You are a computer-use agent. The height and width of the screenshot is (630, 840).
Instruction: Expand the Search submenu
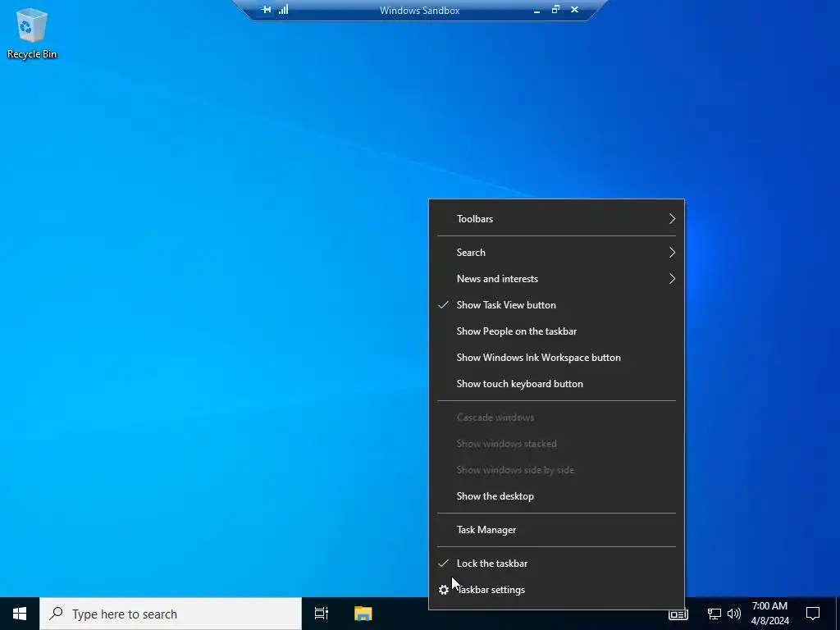point(556,253)
